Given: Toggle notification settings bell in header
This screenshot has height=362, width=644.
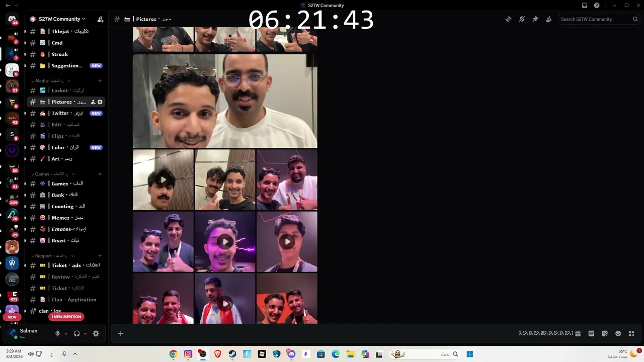Looking at the screenshot, I should coord(522,19).
